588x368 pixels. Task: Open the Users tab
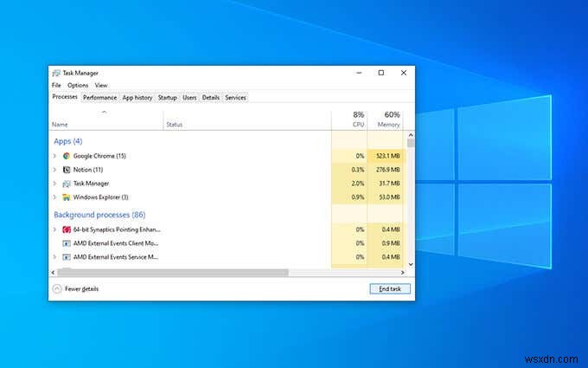[189, 98]
